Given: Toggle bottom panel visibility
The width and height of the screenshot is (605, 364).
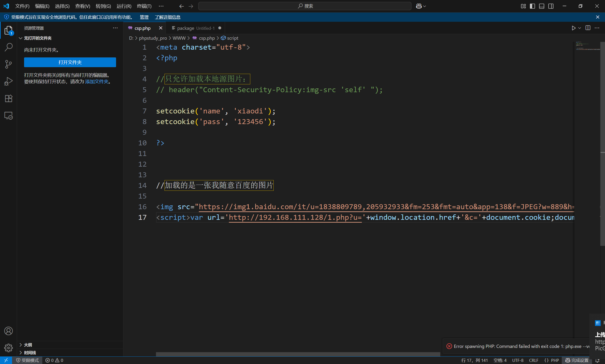Looking at the screenshot, I should click(541, 6).
